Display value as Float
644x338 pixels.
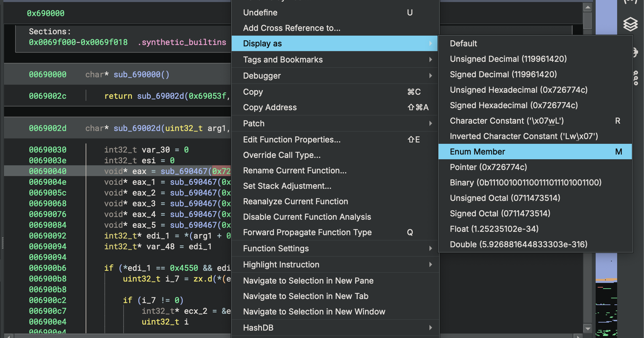coord(535,229)
